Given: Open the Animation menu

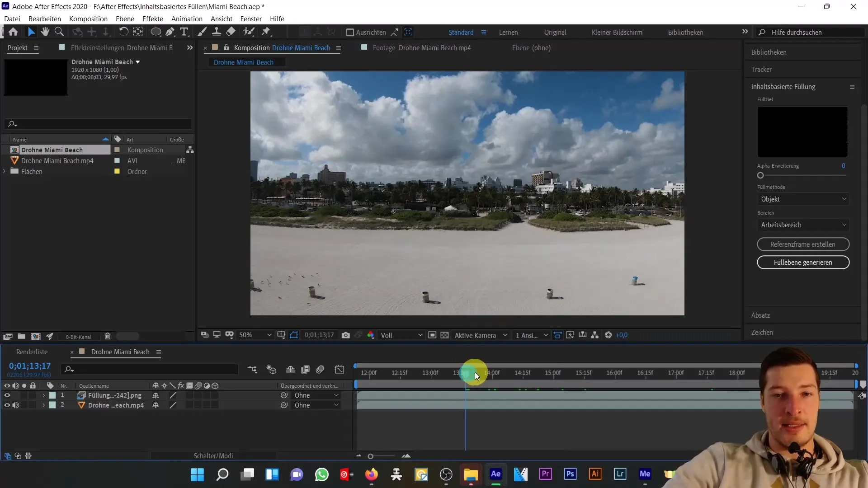Looking at the screenshot, I should click(187, 19).
